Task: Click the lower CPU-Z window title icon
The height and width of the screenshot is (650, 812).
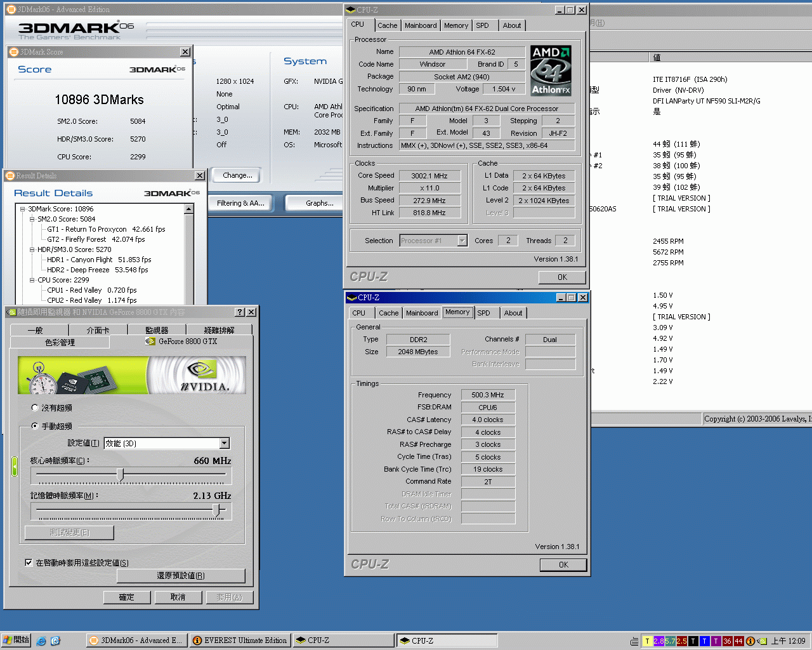Action: coord(352,298)
